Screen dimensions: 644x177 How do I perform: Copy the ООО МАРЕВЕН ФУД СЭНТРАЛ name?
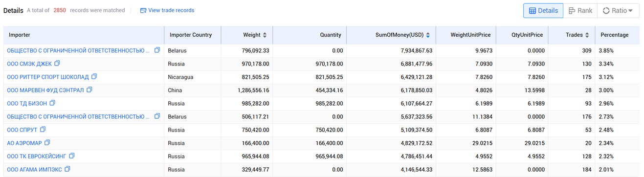pos(89,90)
